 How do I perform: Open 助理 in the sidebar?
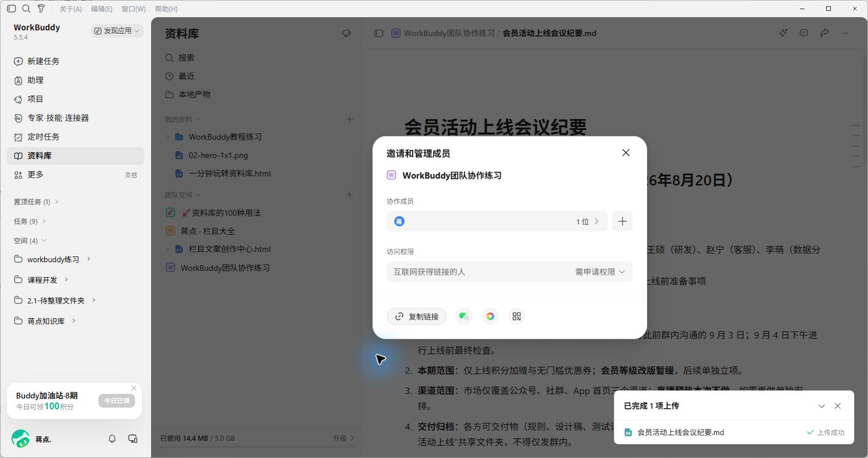point(76,80)
